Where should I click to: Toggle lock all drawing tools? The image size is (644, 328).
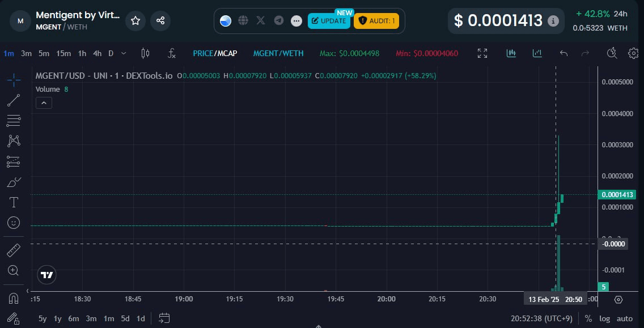pos(14,318)
